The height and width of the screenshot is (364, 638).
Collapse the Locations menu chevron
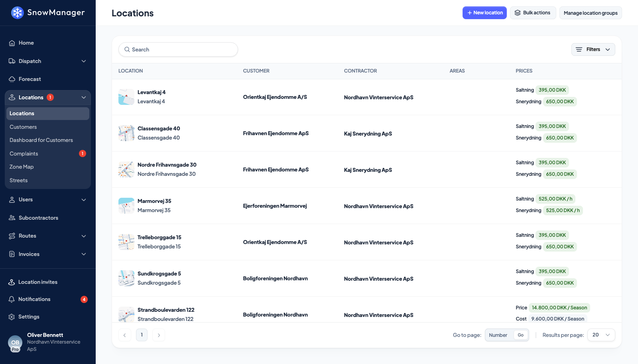(x=84, y=97)
